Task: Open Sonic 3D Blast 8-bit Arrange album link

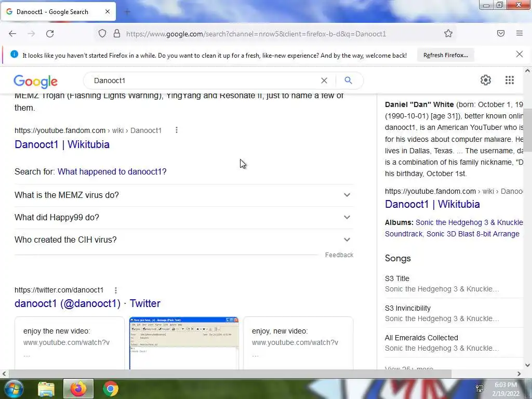Action: [473, 234]
